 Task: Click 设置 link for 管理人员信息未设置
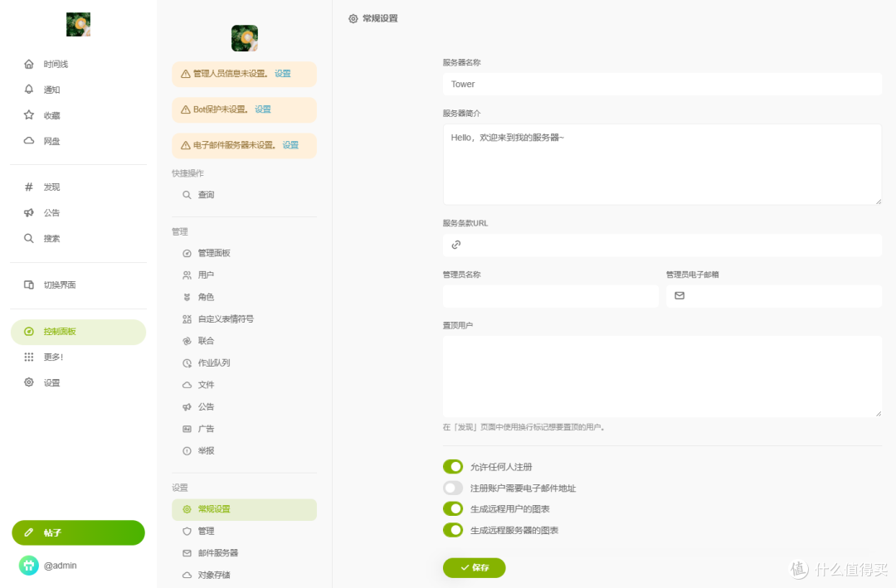[x=283, y=74]
